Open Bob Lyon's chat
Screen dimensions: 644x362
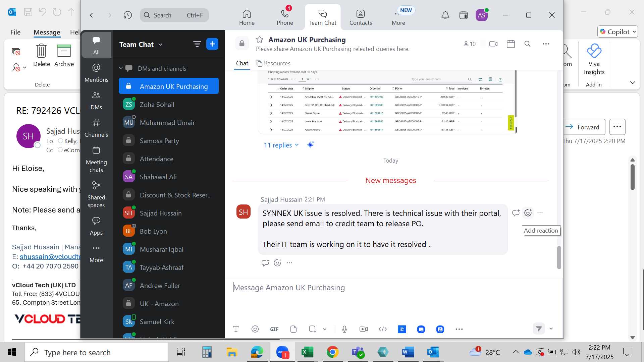(x=169, y=231)
